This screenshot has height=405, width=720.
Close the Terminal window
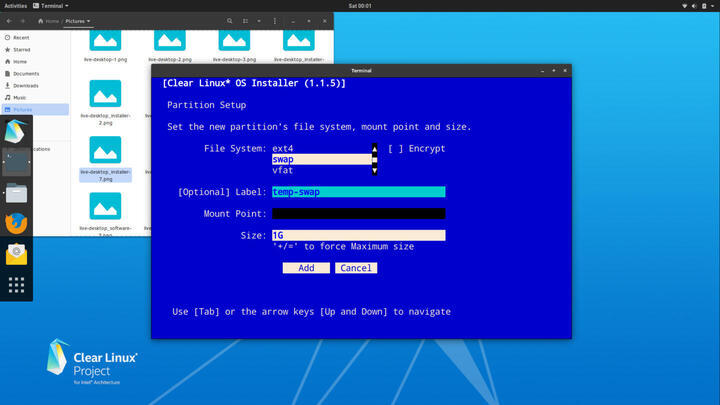[565, 71]
